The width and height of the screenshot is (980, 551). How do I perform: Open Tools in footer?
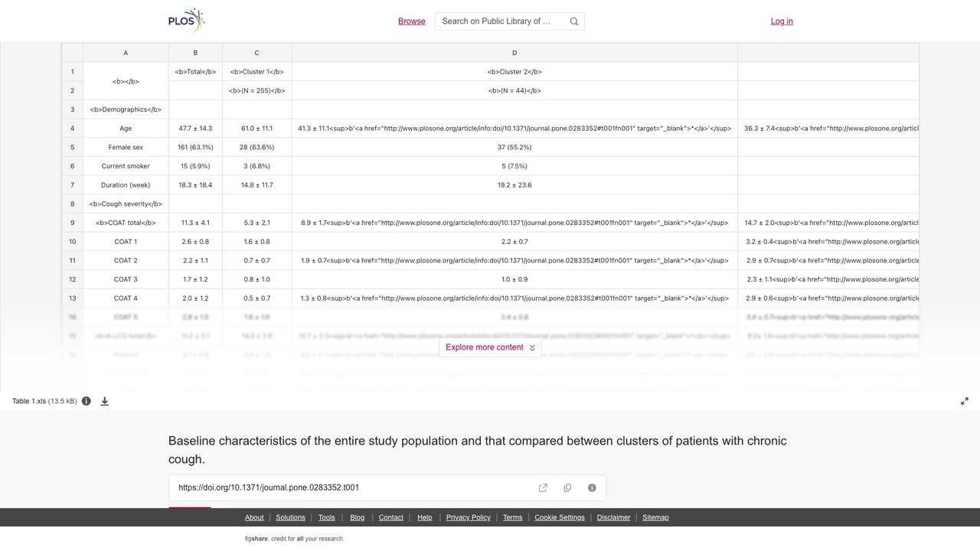tap(326, 517)
